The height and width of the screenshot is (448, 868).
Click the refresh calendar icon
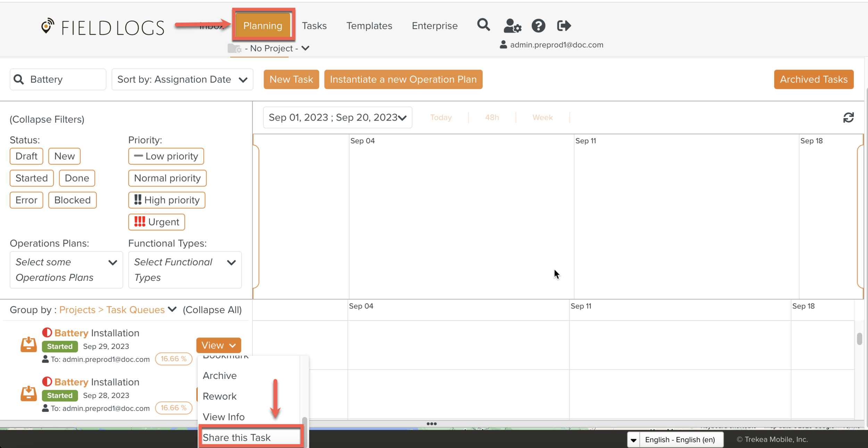(848, 118)
